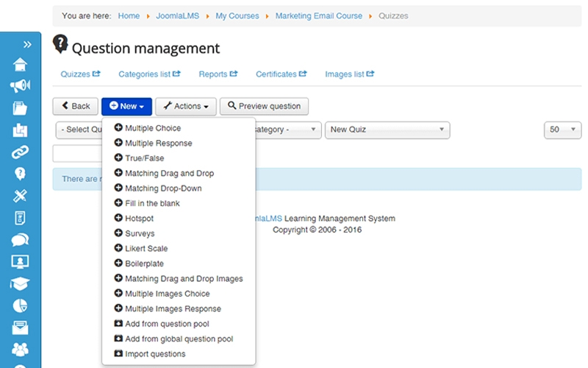Choose Surveys from the New menu

[x=140, y=233]
